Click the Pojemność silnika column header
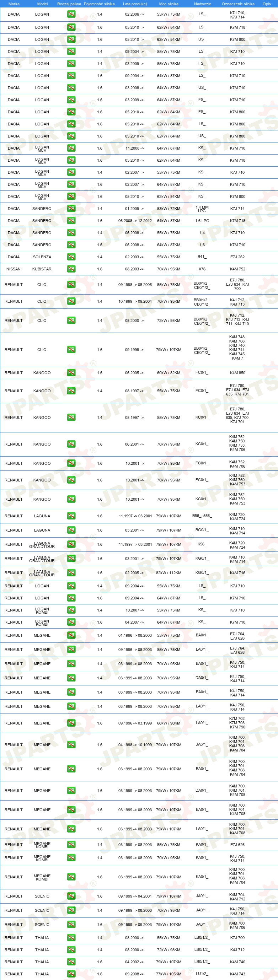278x980 pixels. pos(100,4)
